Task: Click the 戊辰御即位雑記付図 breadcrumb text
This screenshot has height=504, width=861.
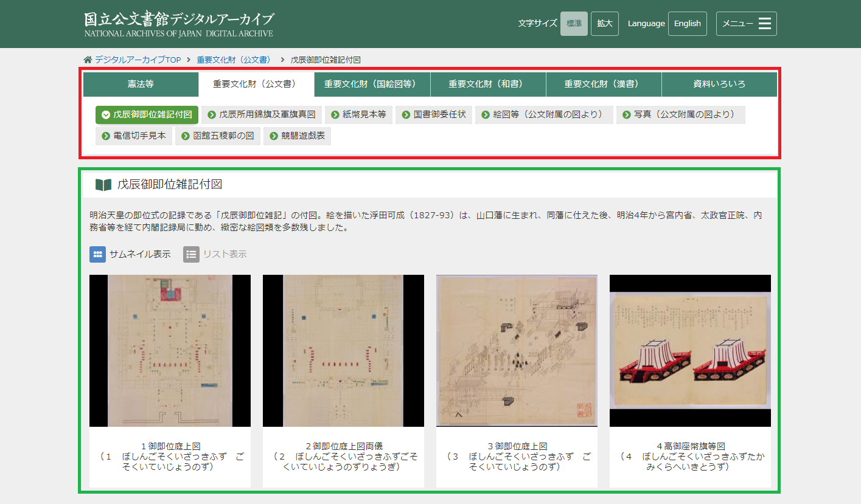Action: (326, 60)
